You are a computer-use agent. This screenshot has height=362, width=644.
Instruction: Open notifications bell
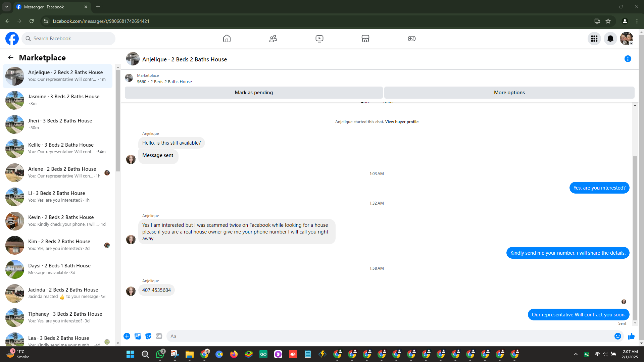pyautogui.click(x=610, y=39)
